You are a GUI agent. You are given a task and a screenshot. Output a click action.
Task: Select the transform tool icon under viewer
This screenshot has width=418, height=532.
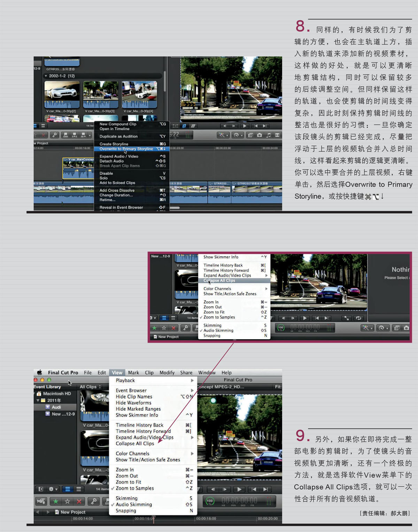175,126
